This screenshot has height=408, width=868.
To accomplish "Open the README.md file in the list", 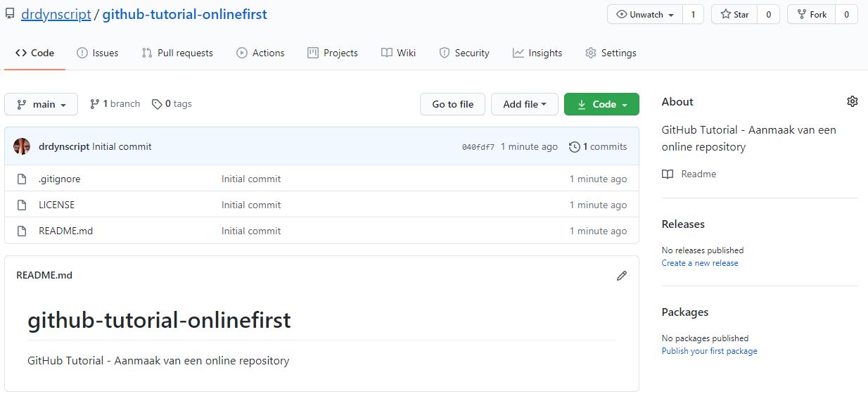I will coord(65,231).
